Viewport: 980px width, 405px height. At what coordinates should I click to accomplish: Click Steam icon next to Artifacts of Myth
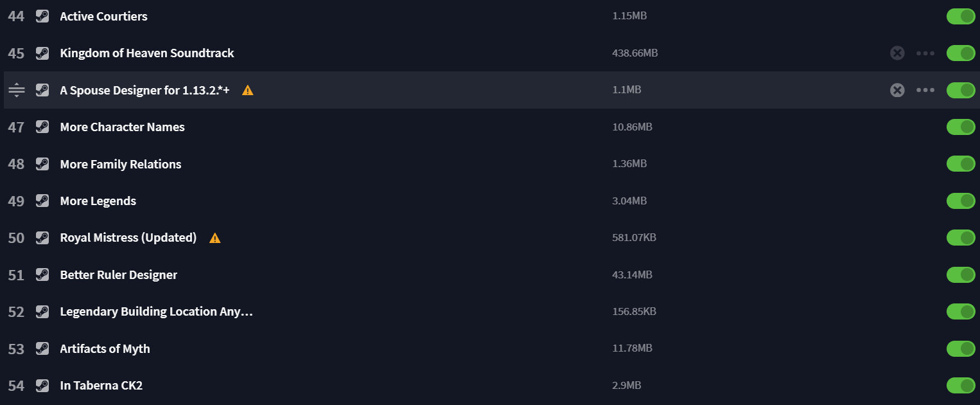point(42,348)
